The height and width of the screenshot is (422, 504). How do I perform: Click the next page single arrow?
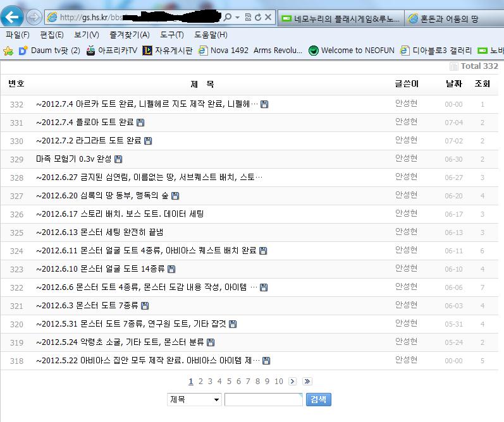point(293,381)
